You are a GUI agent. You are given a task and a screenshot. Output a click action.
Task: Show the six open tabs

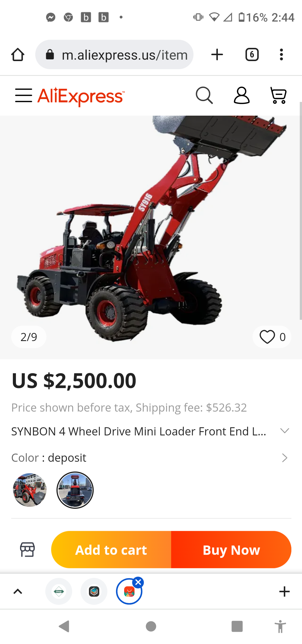click(x=252, y=55)
